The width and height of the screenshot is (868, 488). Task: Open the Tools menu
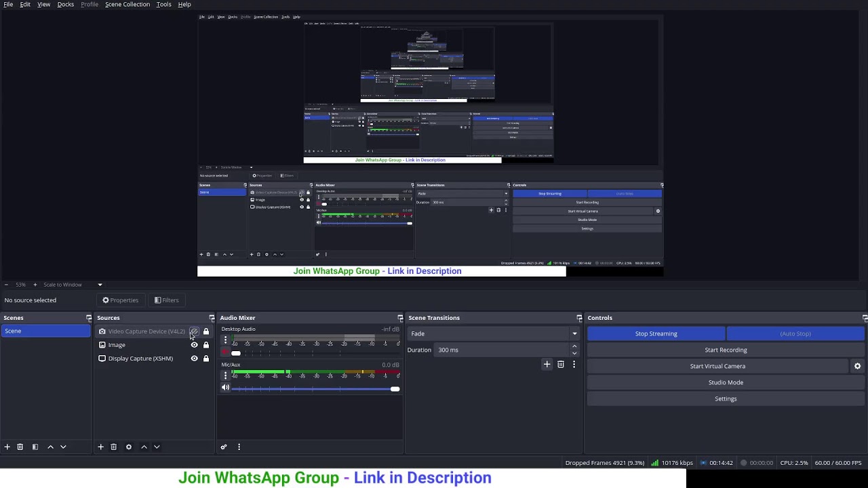pos(164,4)
